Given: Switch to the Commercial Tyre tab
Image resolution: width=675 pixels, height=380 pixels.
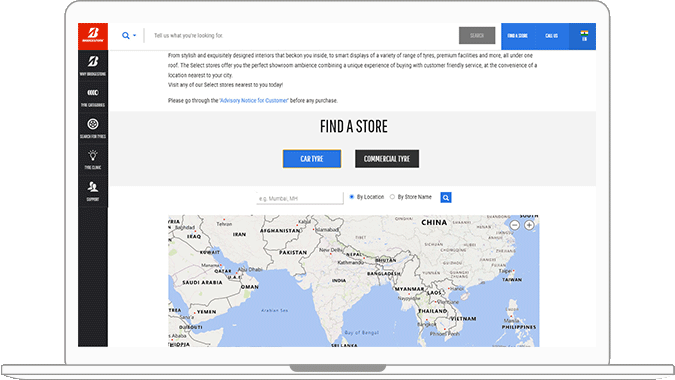Looking at the screenshot, I should 387,159.
